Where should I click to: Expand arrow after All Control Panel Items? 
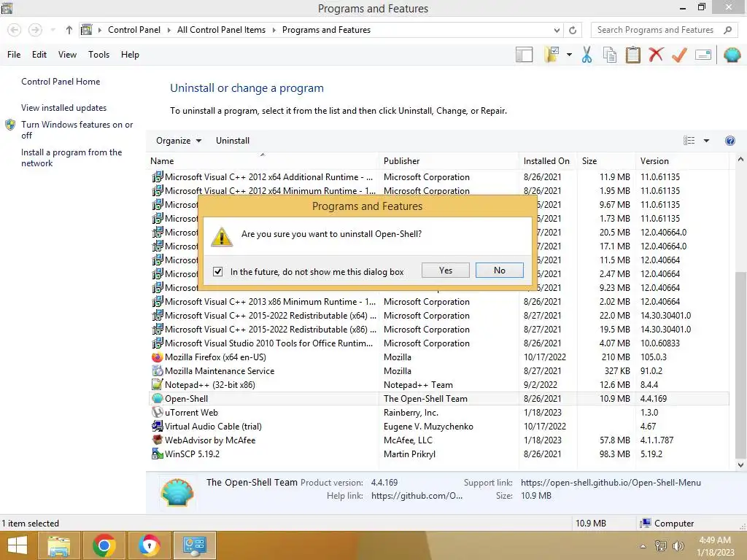pyautogui.click(x=274, y=30)
